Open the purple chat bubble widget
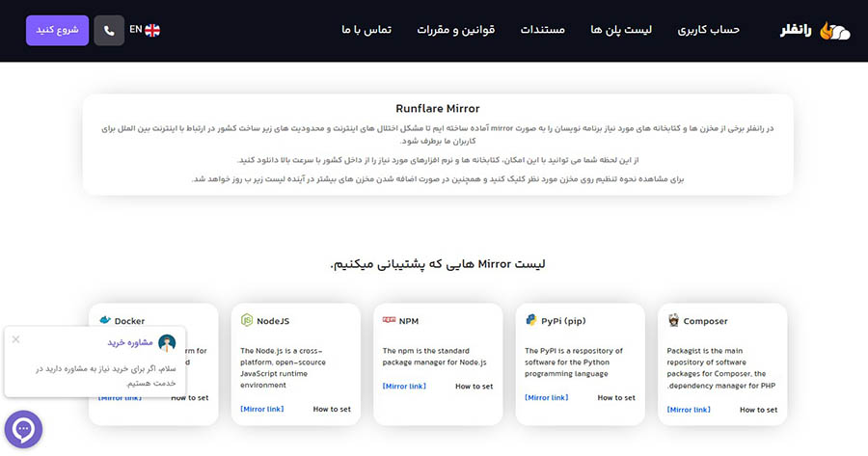This screenshot has height=456, width=868. pyautogui.click(x=23, y=429)
